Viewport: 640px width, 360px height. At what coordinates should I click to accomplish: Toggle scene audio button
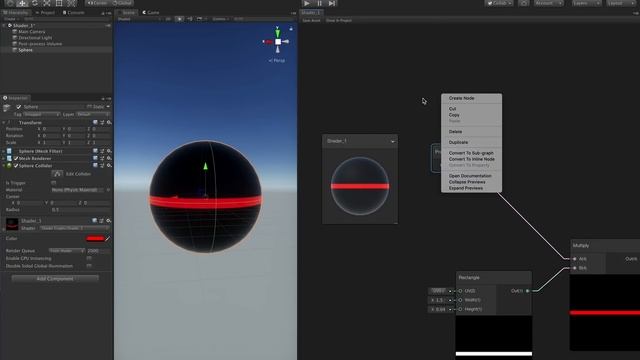[x=189, y=19]
